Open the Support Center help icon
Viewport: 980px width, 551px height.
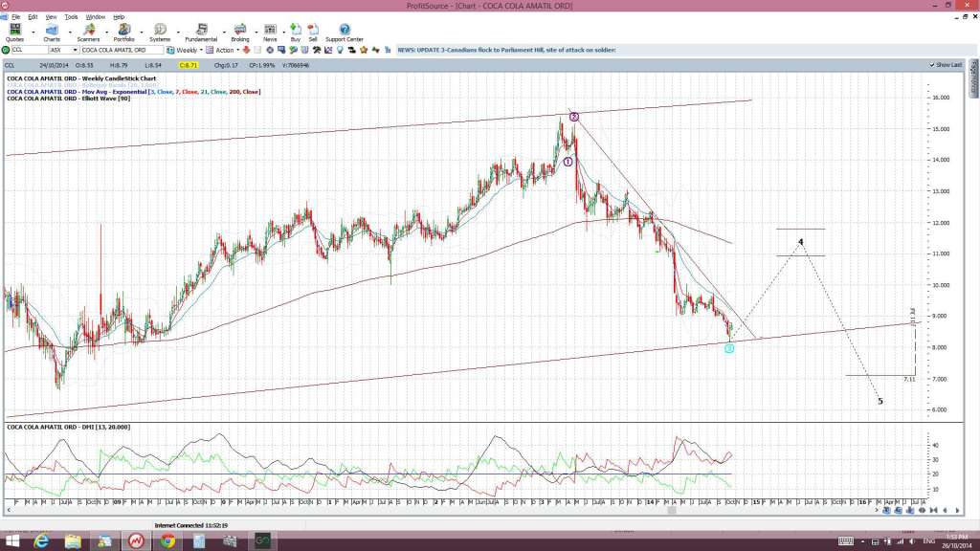tap(345, 33)
